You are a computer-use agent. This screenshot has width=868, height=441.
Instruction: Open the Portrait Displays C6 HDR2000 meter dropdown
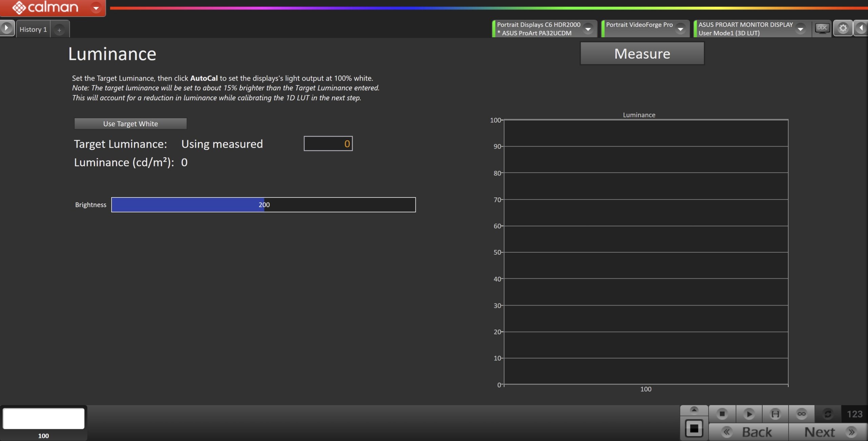[588, 29]
